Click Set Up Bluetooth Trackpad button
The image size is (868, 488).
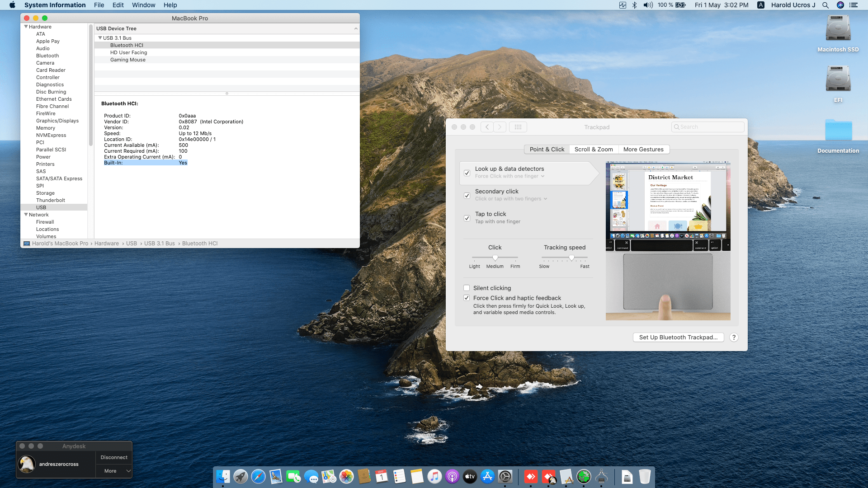pyautogui.click(x=678, y=338)
